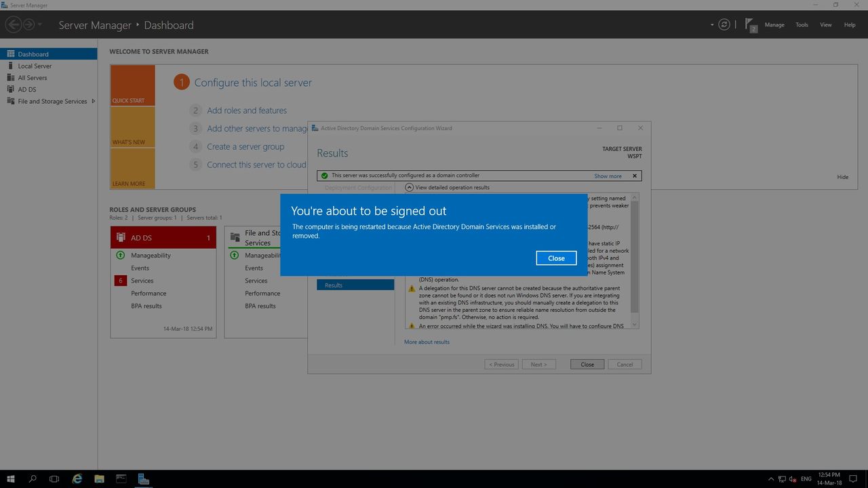The width and height of the screenshot is (868, 488).
Task: Select Local Server in the left pane
Action: (49, 66)
